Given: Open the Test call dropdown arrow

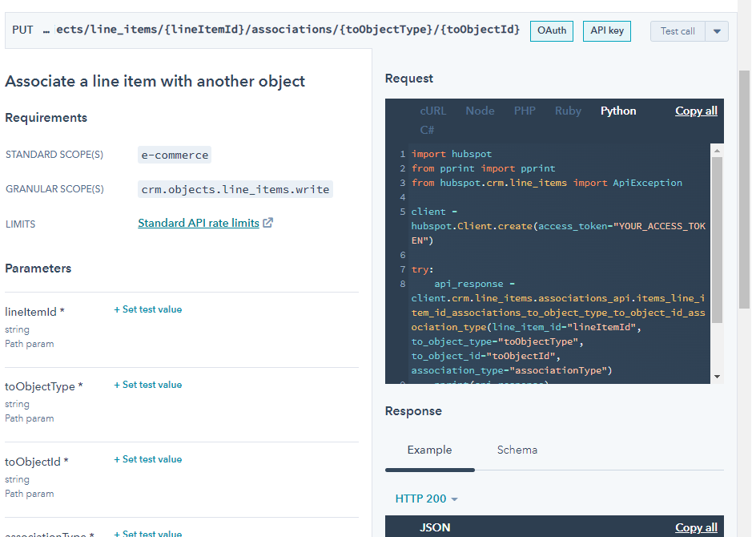Looking at the screenshot, I should 710,30.
